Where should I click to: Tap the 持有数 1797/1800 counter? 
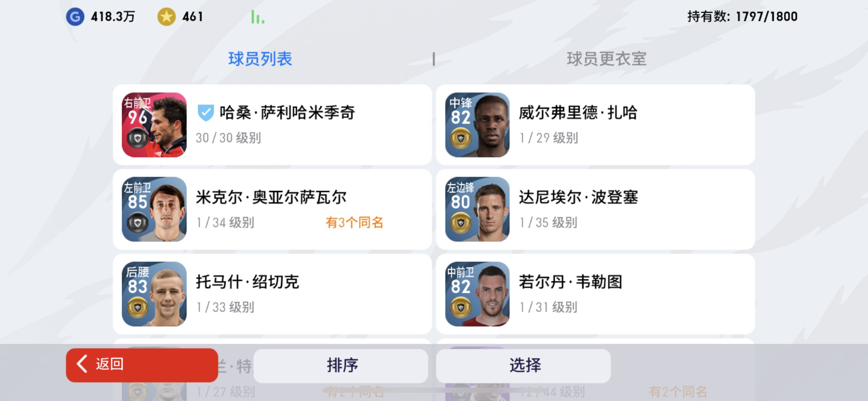[x=742, y=16]
